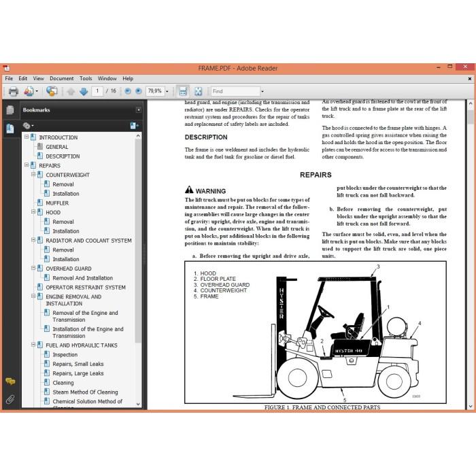Image resolution: width=476 pixels, height=476 pixels.
Task: Collapse RADIATOR AND COOLANT SYSTEM bookmark
Action: (33, 240)
